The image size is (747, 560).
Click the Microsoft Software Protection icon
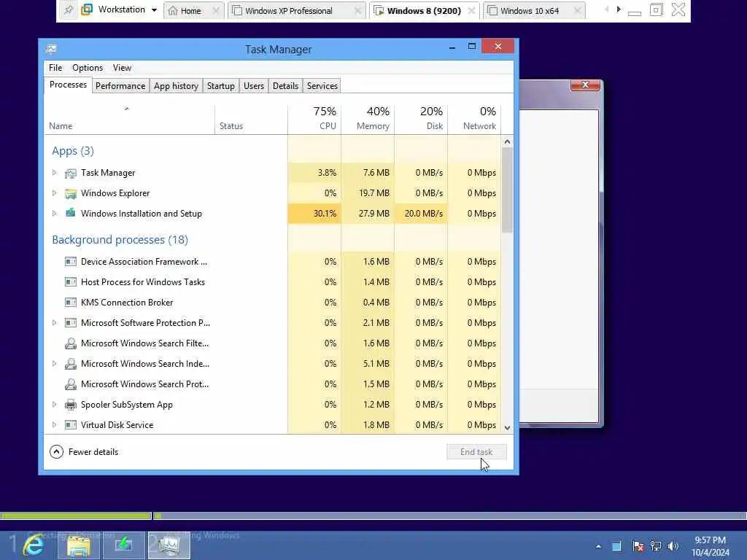click(71, 323)
